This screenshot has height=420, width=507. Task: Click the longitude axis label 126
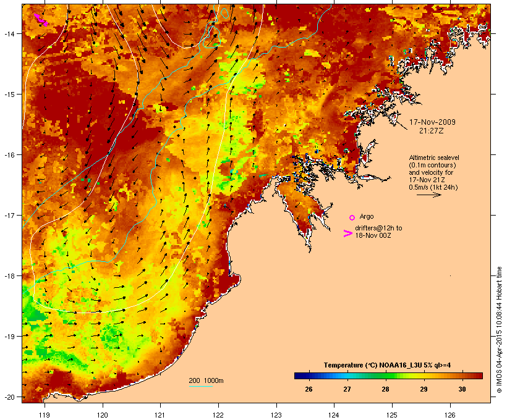tap(449, 415)
